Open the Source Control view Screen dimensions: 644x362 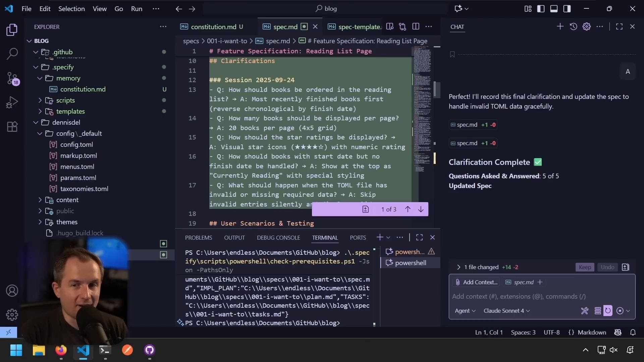[x=12, y=78]
